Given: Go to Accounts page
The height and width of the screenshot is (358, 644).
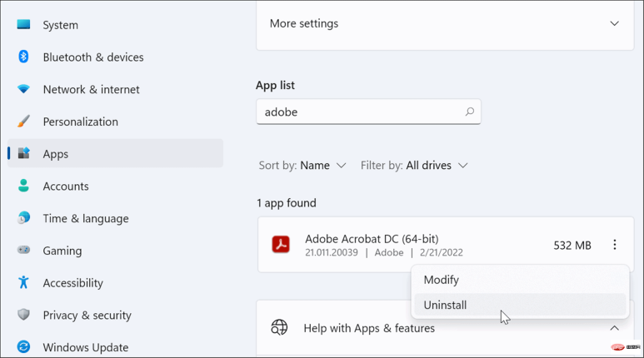Looking at the screenshot, I should pyautogui.click(x=66, y=186).
